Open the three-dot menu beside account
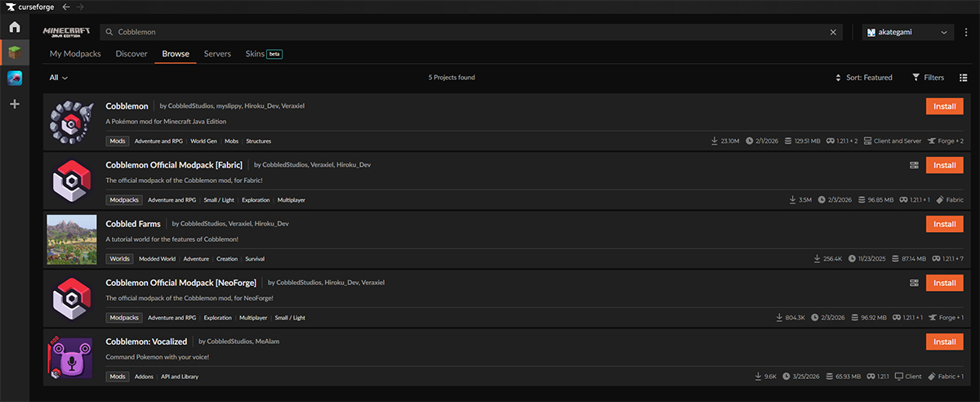Image resolution: width=980 pixels, height=402 pixels. point(965,32)
